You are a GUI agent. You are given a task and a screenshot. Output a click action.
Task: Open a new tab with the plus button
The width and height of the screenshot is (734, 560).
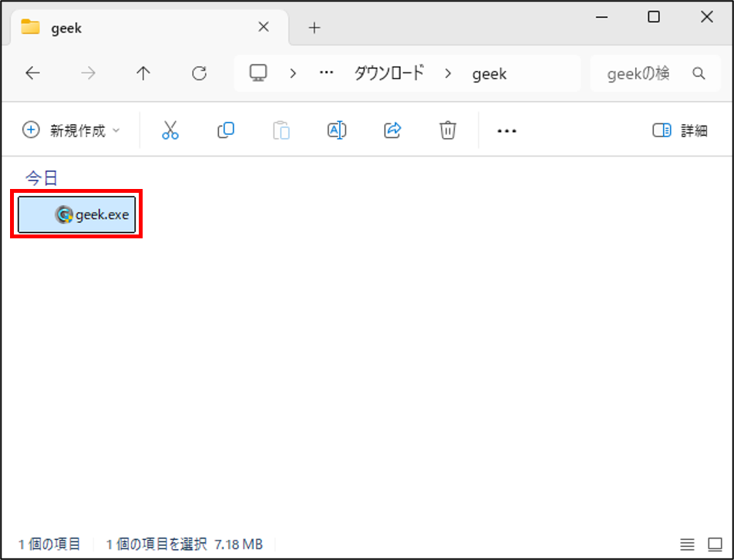[x=314, y=28]
